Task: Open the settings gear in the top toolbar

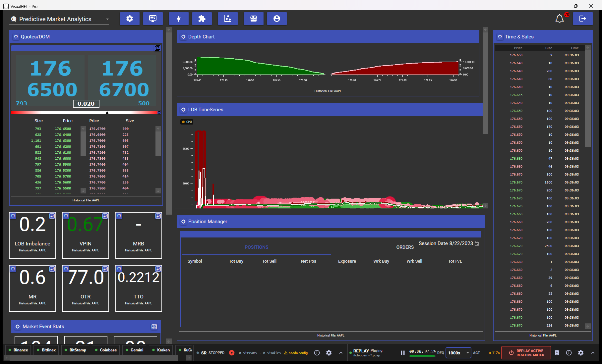Action: [x=130, y=19]
